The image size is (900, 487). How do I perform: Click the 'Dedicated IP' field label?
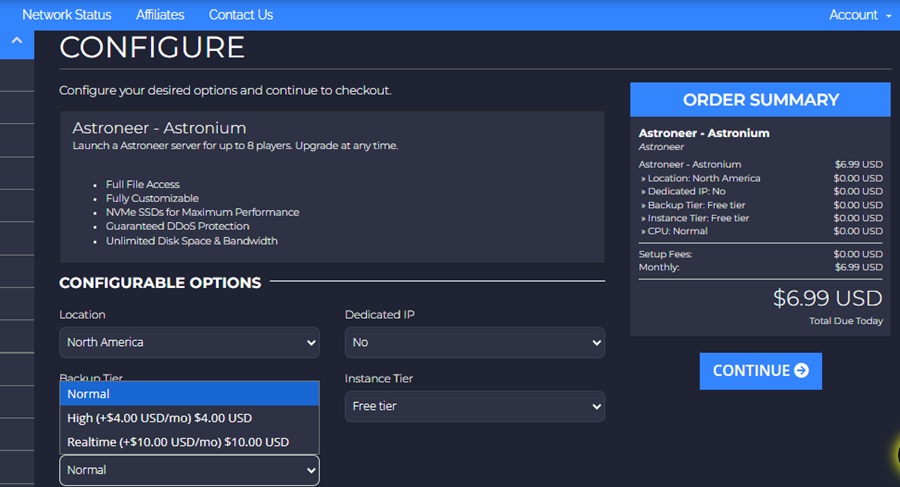pos(379,315)
